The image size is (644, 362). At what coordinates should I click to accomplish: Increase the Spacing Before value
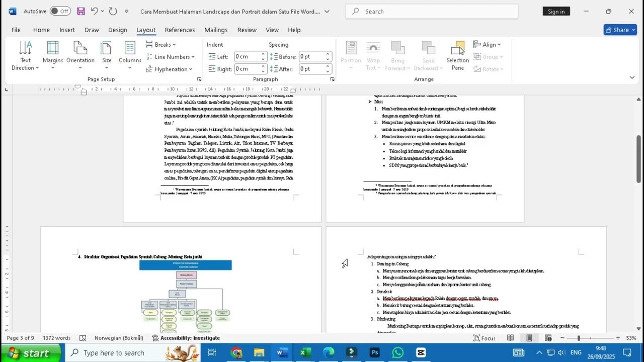coord(328,54)
